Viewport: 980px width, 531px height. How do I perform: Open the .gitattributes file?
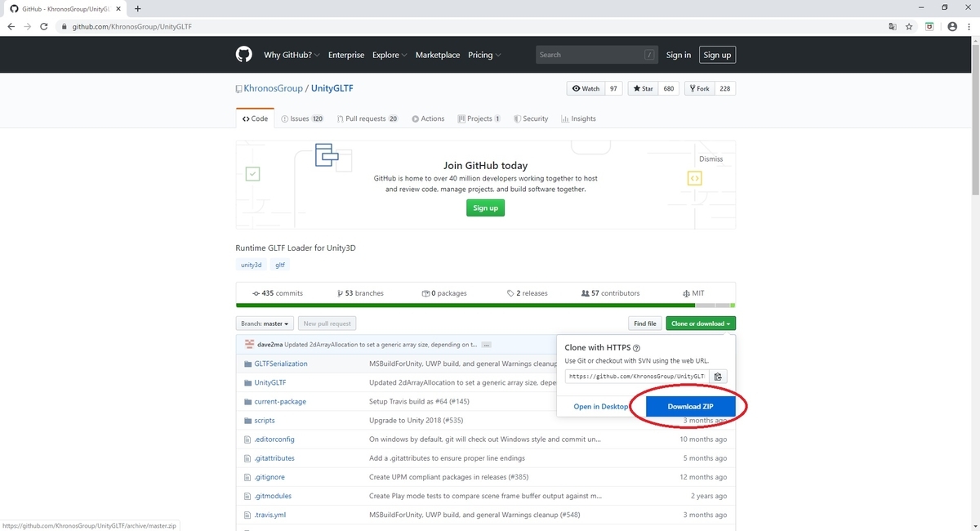coord(274,458)
